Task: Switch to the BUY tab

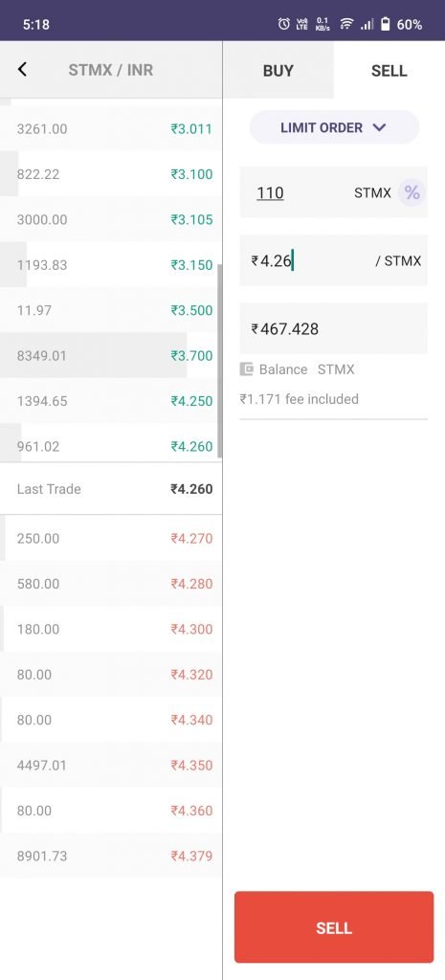Action: point(278,70)
